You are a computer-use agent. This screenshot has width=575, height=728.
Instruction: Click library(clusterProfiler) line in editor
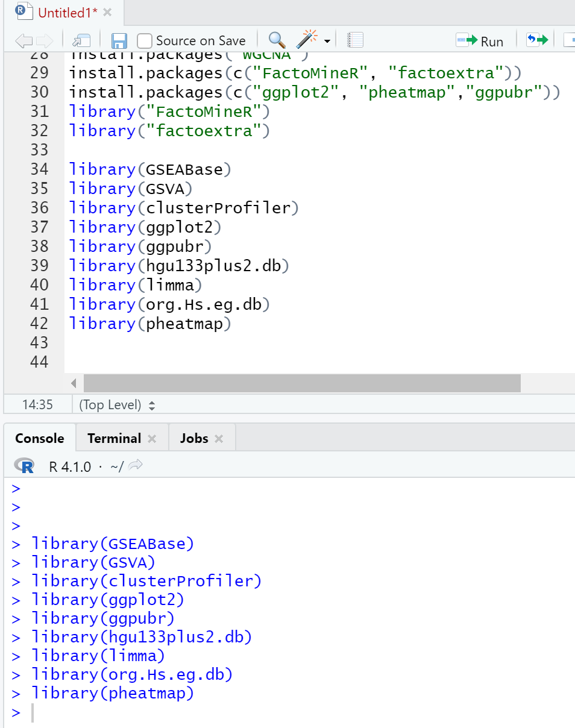click(x=184, y=208)
